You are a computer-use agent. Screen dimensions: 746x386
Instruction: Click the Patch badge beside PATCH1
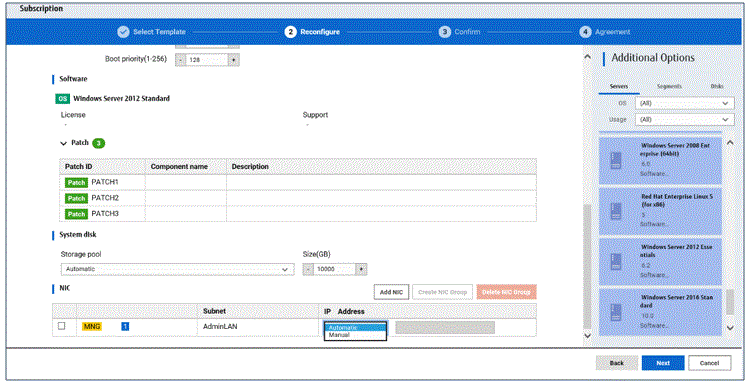click(x=76, y=182)
